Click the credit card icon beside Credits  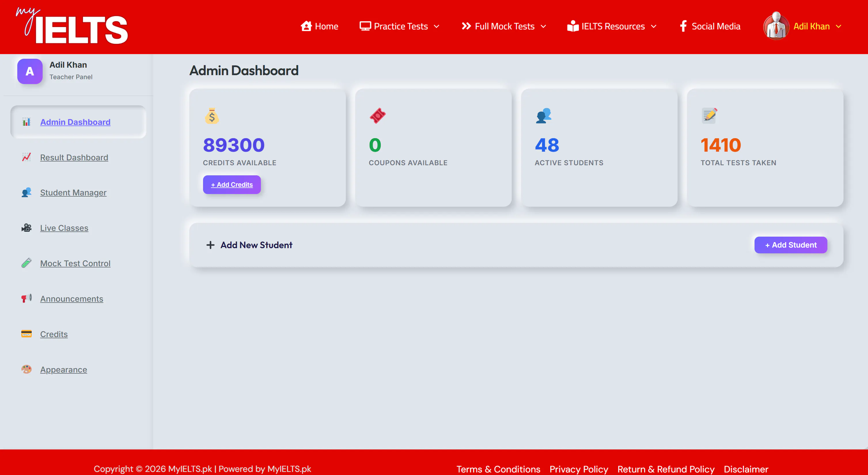[26, 334]
